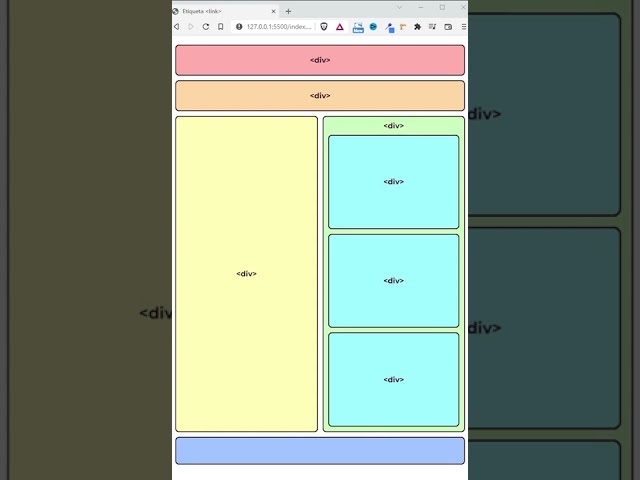
Task: Click the pink <div> box
Action: tap(320, 60)
